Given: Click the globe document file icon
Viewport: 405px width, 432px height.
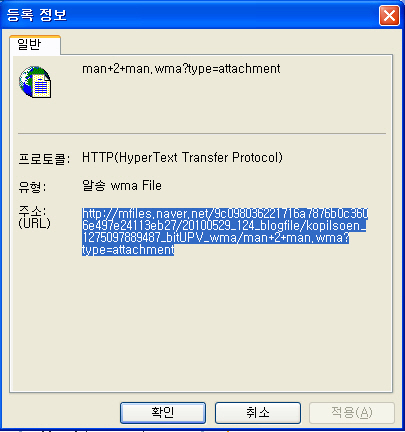Looking at the screenshot, I should [35, 82].
